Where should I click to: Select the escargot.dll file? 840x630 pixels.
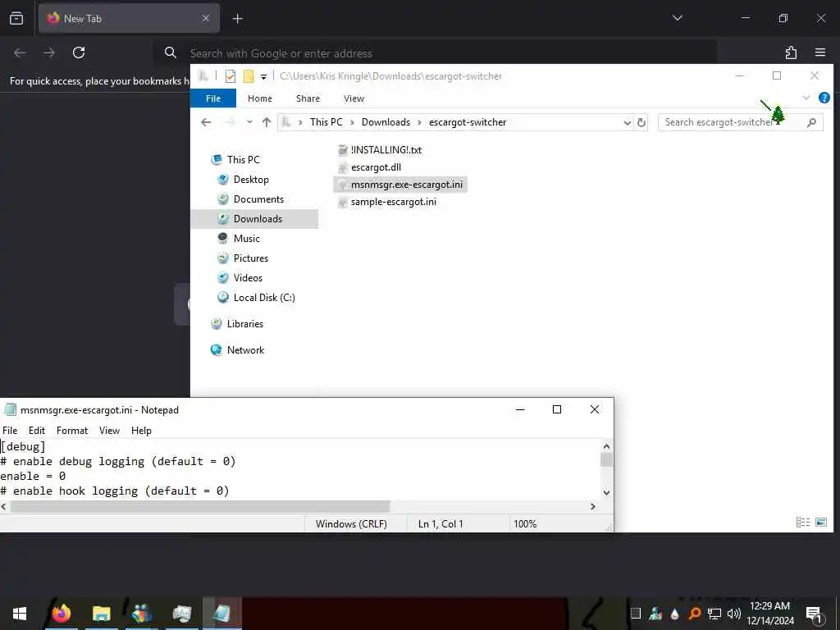(376, 167)
